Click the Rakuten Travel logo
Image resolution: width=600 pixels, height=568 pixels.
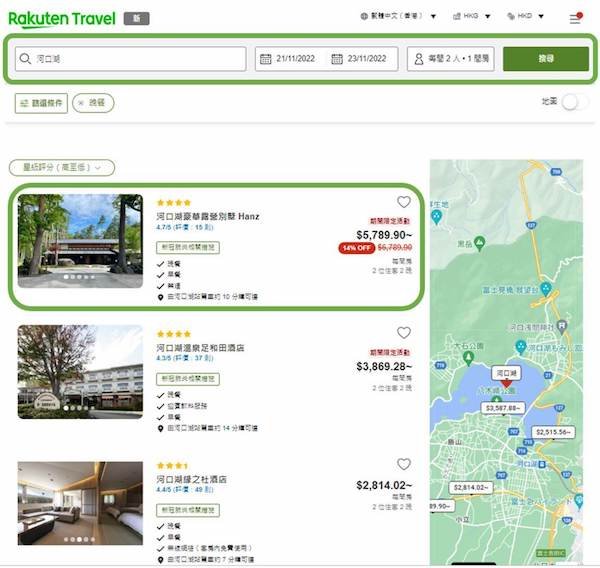click(61, 18)
